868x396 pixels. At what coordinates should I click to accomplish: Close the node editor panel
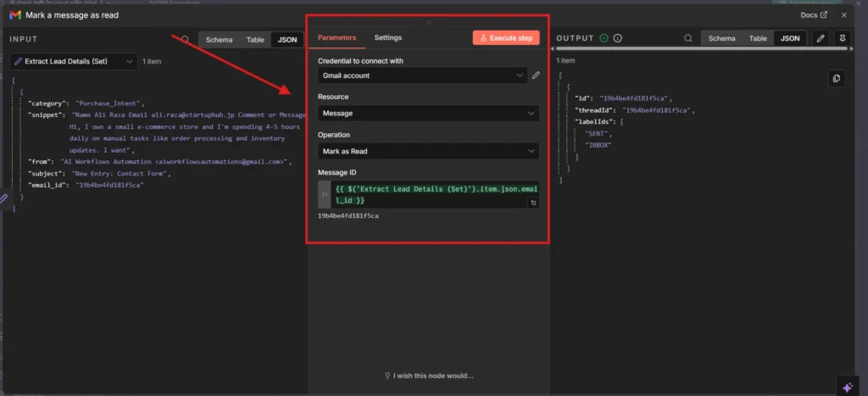point(843,15)
